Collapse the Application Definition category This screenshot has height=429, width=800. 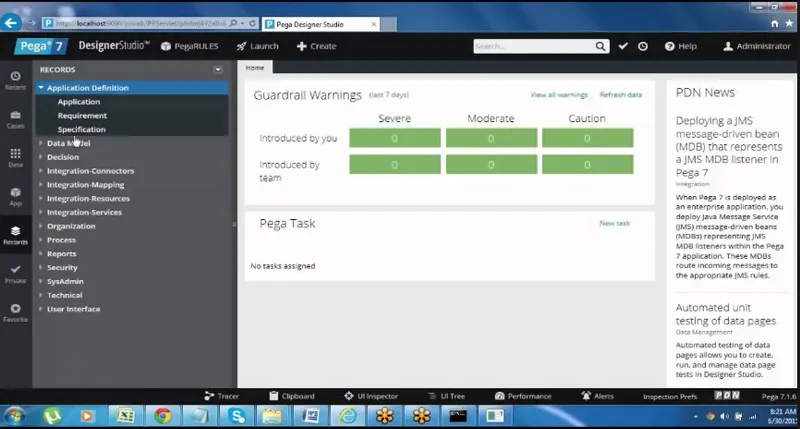pos(41,88)
